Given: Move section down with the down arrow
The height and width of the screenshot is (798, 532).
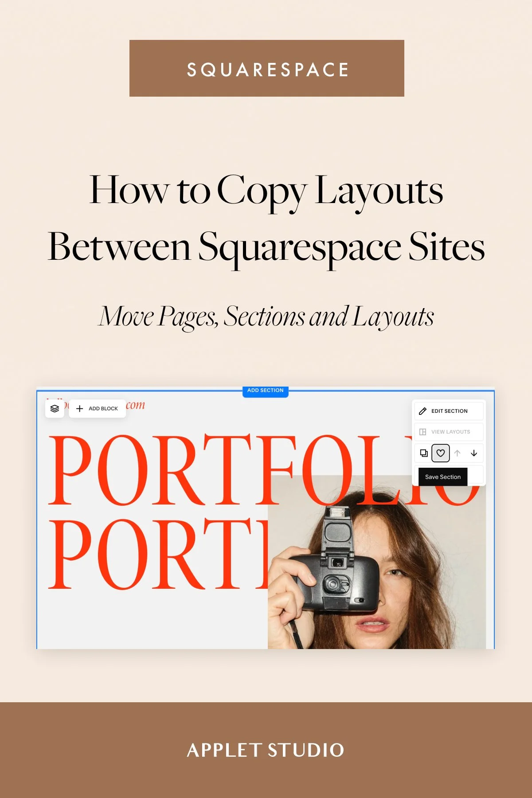Looking at the screenshot, I should point(474,453).
